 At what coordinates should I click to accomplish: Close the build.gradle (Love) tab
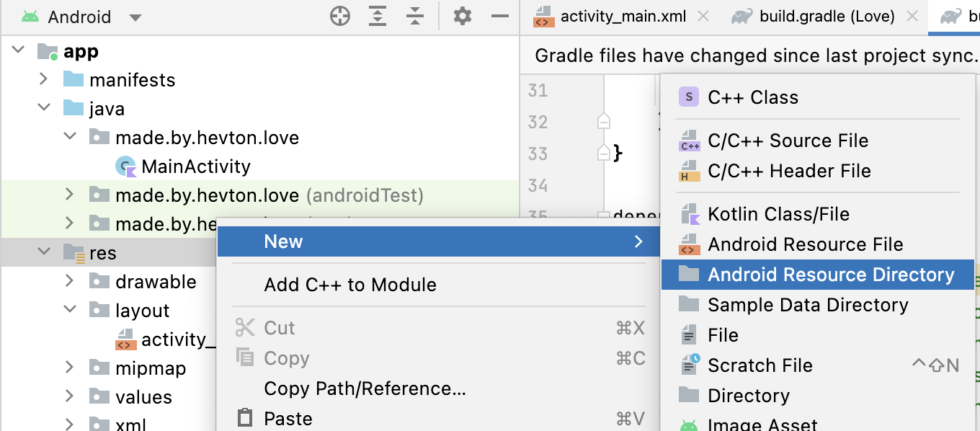tap(912, 16)
